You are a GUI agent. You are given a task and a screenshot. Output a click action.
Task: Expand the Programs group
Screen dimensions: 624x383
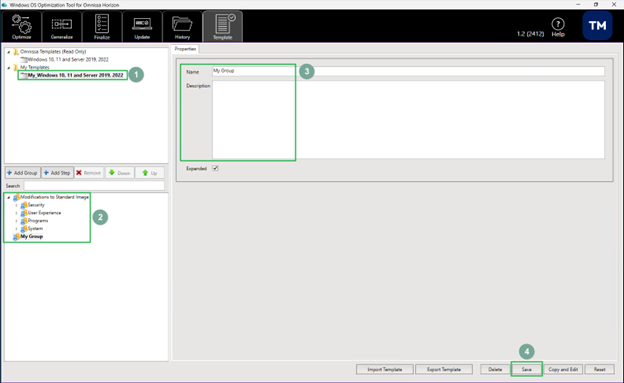point(16,221)
